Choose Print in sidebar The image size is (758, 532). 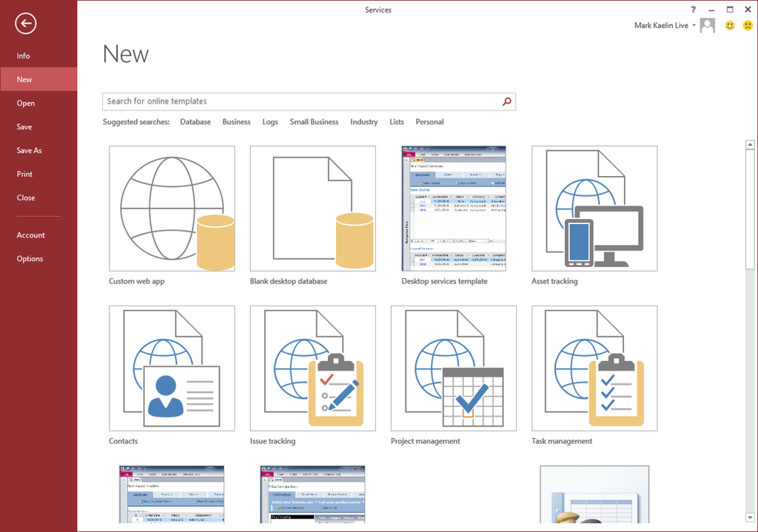(x=38, y=174)
